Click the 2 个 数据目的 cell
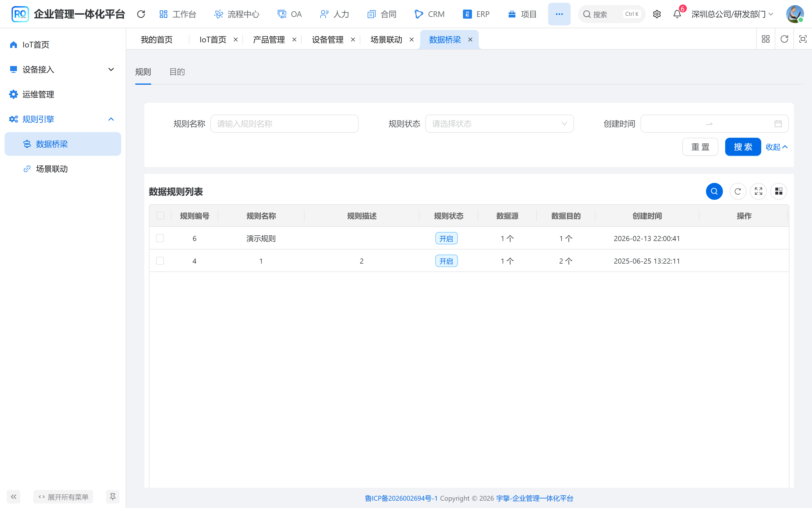Screen dimensions: 812x508 pyautogui.click(x=566, y=261)
